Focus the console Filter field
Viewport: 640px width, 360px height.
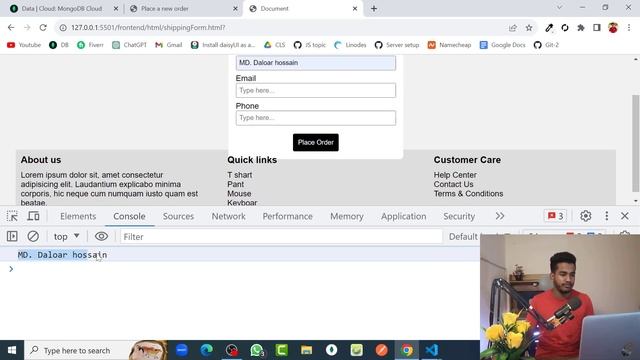coord(281,237)
